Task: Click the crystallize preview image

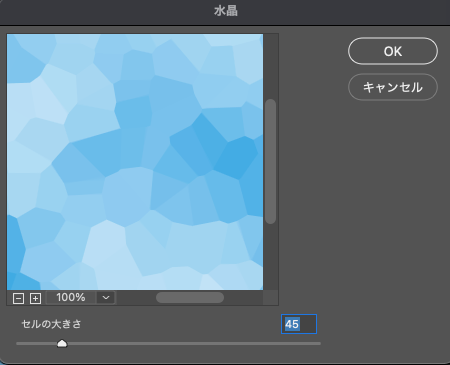Action: (135, 162)
